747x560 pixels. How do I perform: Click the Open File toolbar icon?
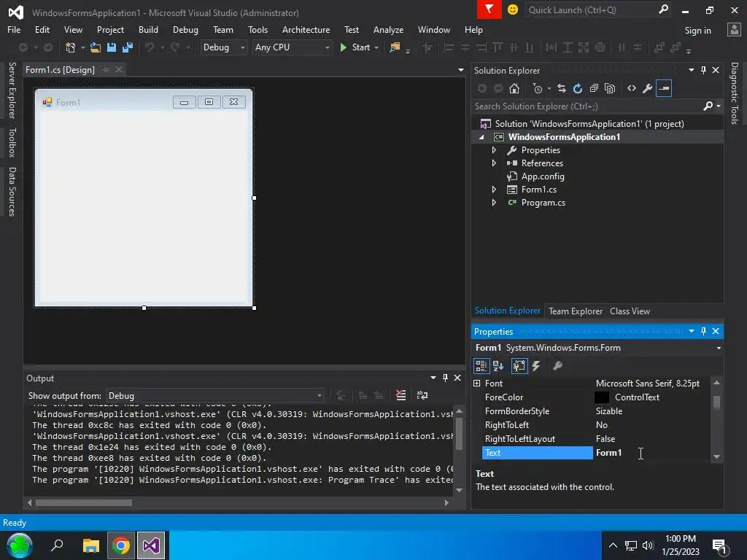[96, 47]
